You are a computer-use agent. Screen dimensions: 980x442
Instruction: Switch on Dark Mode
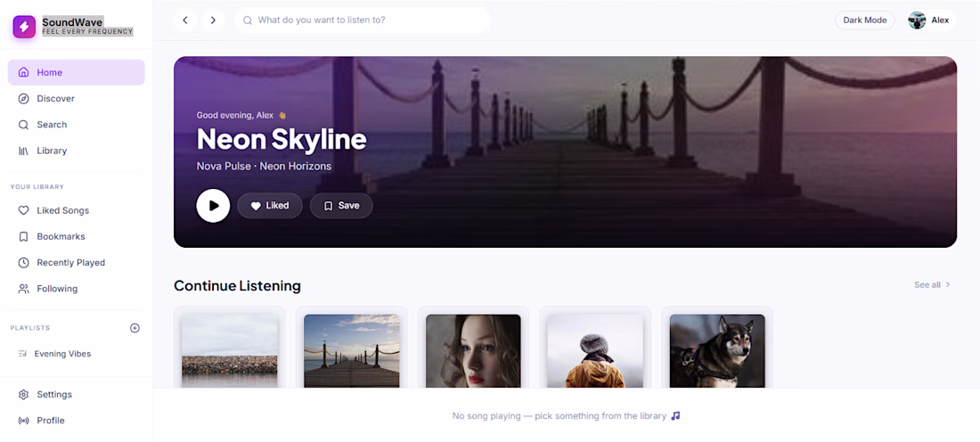[x=865, y=20]
